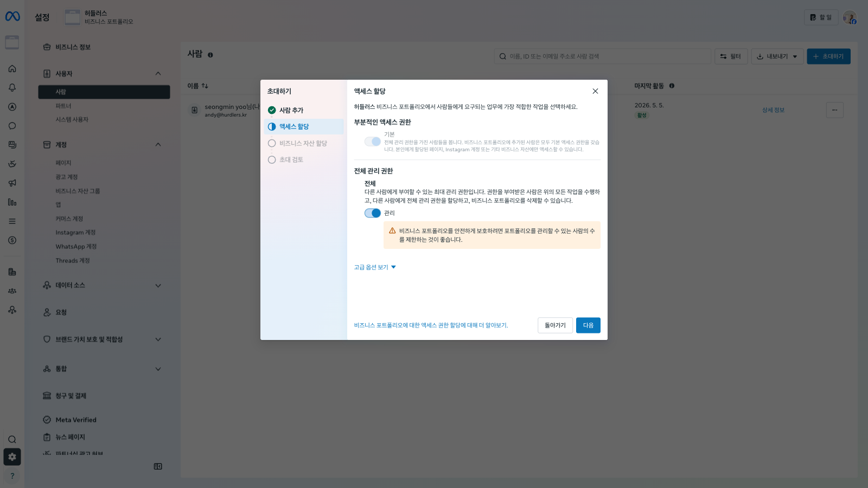This screenshot has width=868, height=488.
Task: Click the 돌아가기 button
Action: [x=555, y=325]
